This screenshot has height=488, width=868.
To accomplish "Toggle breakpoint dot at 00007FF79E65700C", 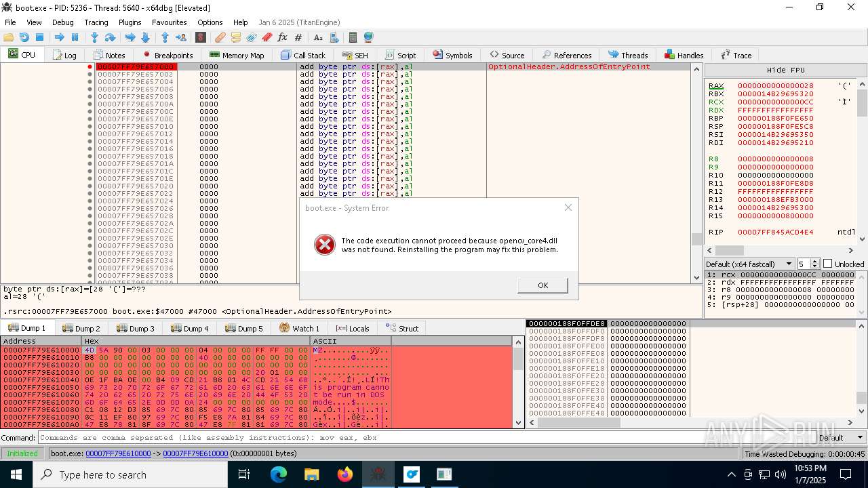I will click(x=90, y=112).
